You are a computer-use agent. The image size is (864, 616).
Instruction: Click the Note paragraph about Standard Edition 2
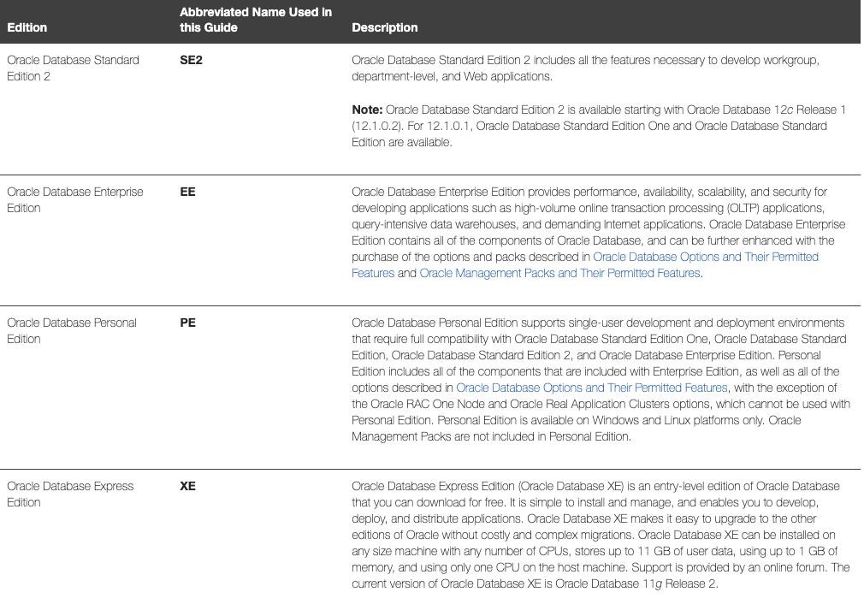coord(599,126)
